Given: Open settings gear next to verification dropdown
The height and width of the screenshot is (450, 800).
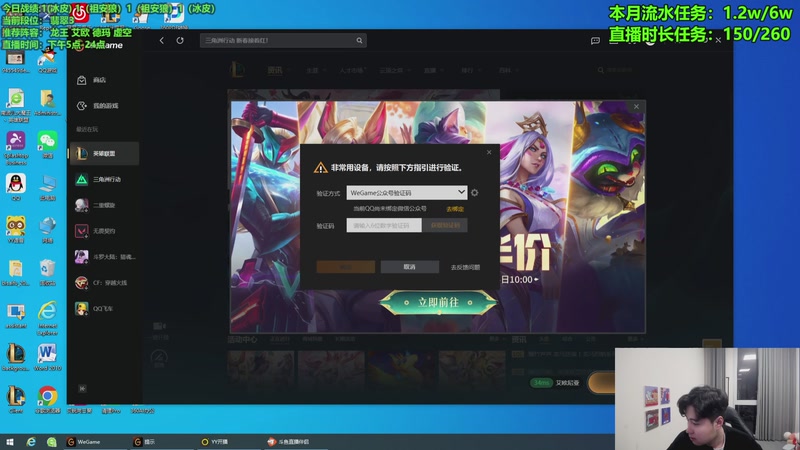Looking at the screenshot, I should [475, 193].
